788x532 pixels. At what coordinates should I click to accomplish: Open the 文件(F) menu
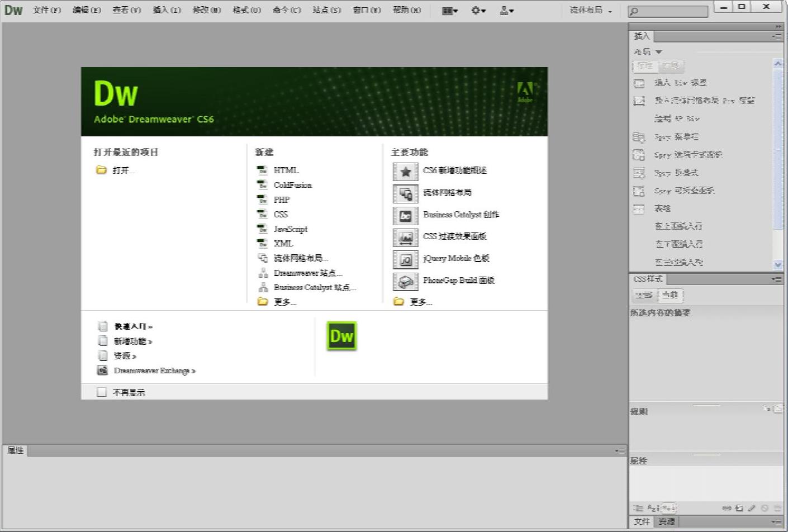[47, 10]
